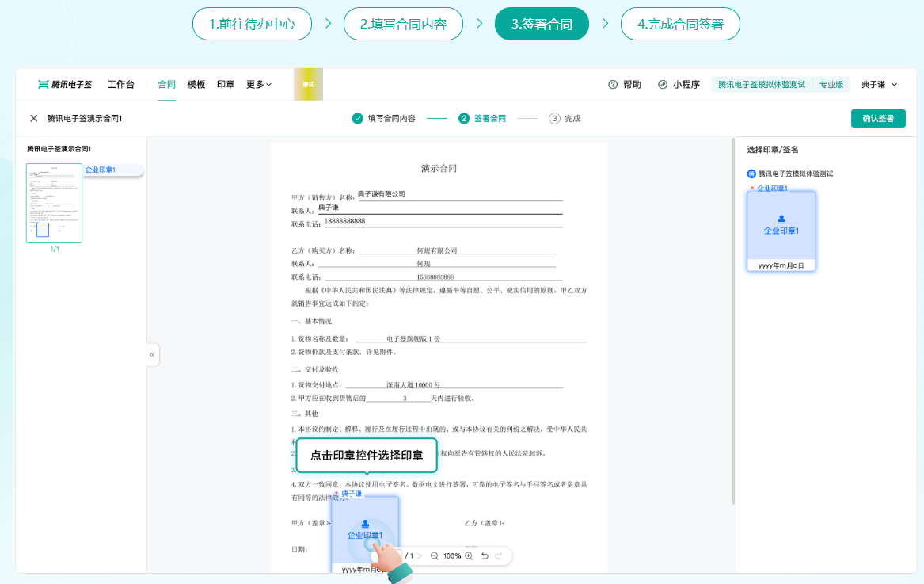Click the undo arrow in the bottom toolbar
Viewport: 924px width, 584px height.
point(485,556)
